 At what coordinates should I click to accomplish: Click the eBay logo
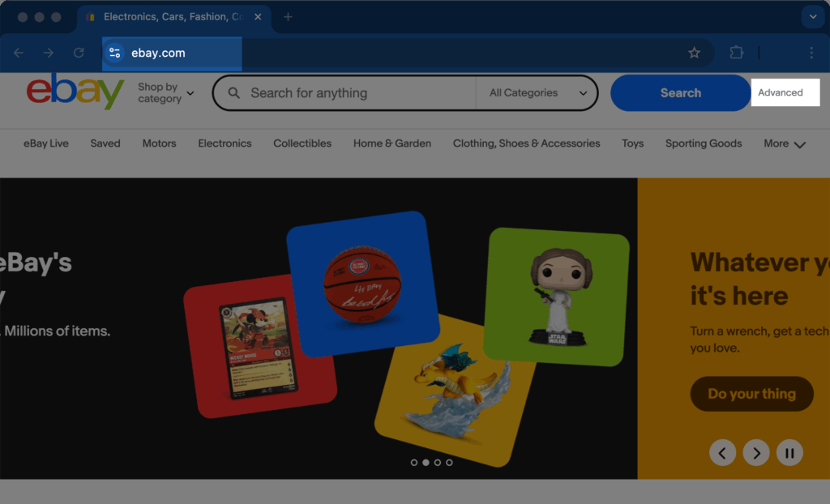pyautogui.click(x=75, y=92)
